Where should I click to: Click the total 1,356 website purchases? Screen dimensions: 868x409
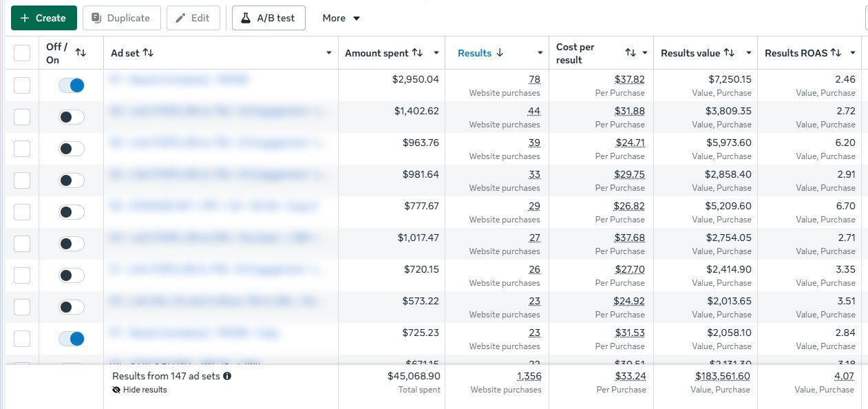529,377
